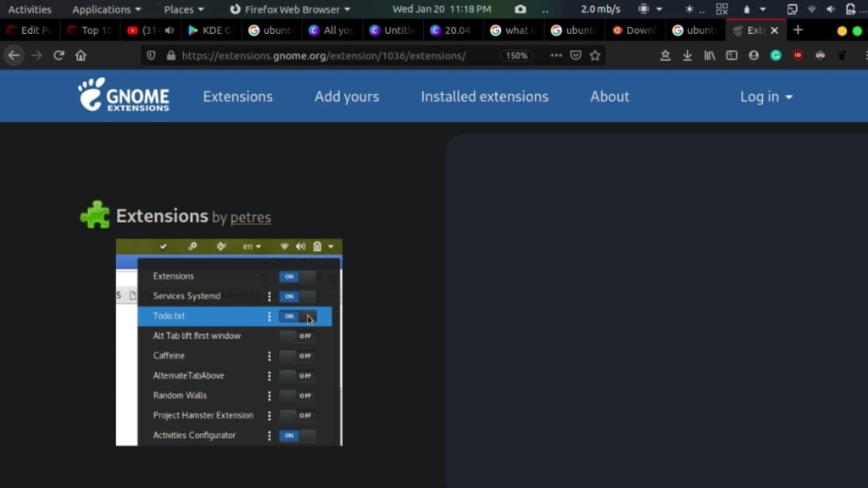Reload the current page

pos(58,55)
